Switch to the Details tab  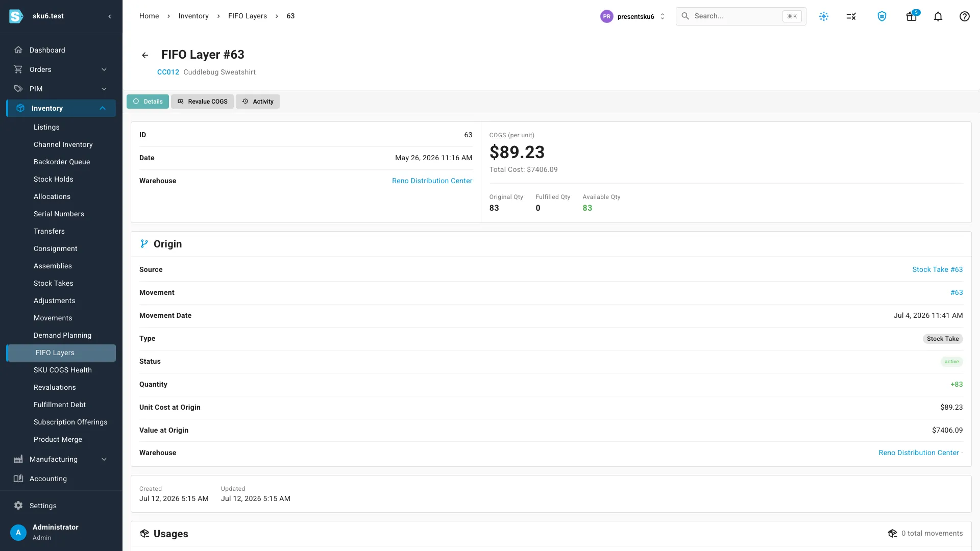(148, 102)
